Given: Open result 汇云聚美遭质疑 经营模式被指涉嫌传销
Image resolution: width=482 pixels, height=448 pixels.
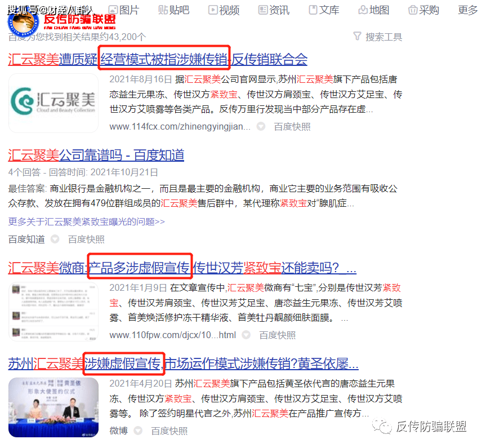Looking at the screenshot, I should [x=158, y=59].
